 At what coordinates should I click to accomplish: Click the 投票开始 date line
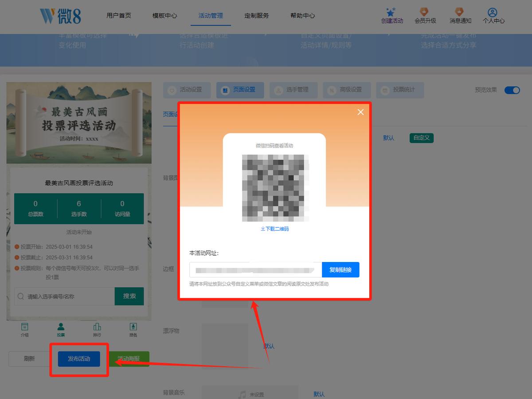[x=54, y=246]
